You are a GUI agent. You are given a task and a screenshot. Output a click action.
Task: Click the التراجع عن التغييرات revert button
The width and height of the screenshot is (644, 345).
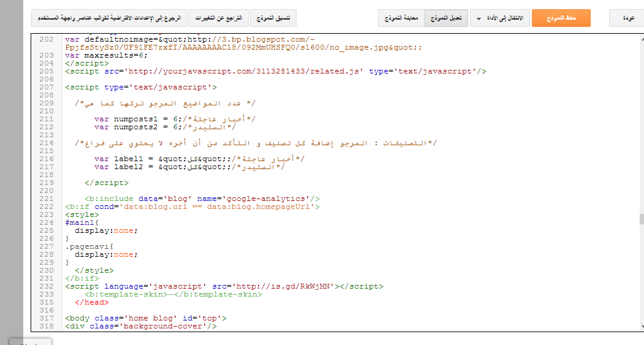click(219, 18)
